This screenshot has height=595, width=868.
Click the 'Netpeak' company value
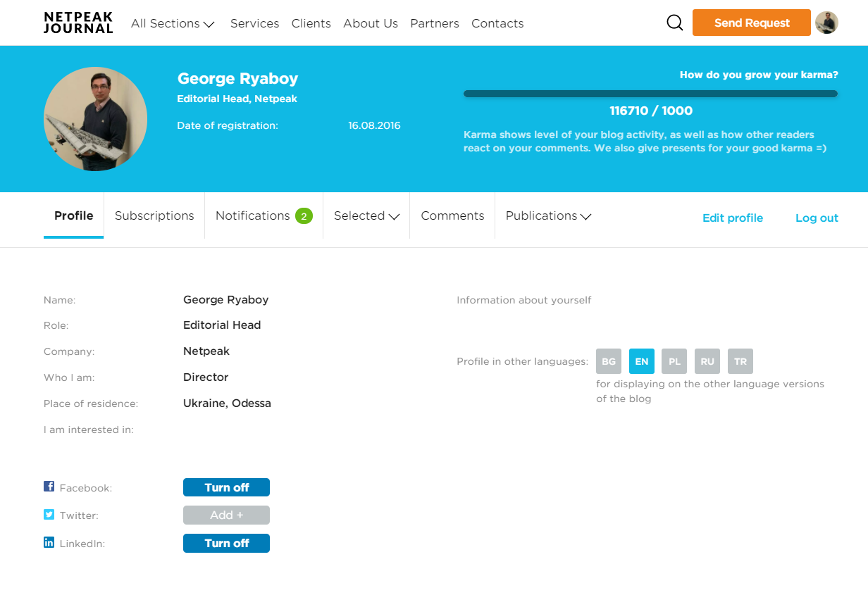[206, 351]
